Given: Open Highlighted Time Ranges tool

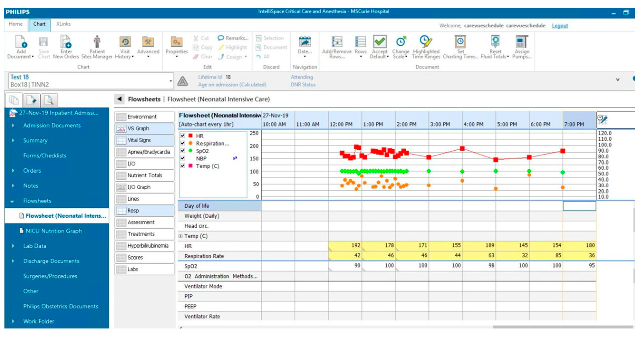Looking at the screenshot, I should pos(426,42).
